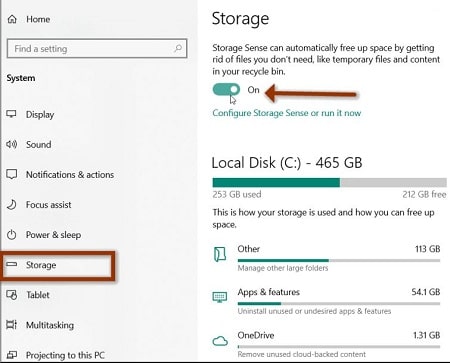Click the Other usage bar
Image resolution: width=450 pixels, height=363 pixels.
(339, 260)
